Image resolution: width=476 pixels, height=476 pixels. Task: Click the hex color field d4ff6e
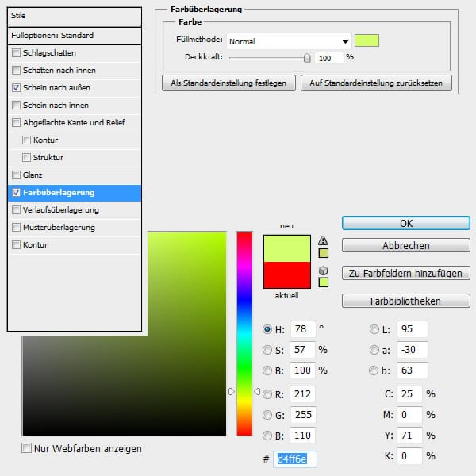295,459
